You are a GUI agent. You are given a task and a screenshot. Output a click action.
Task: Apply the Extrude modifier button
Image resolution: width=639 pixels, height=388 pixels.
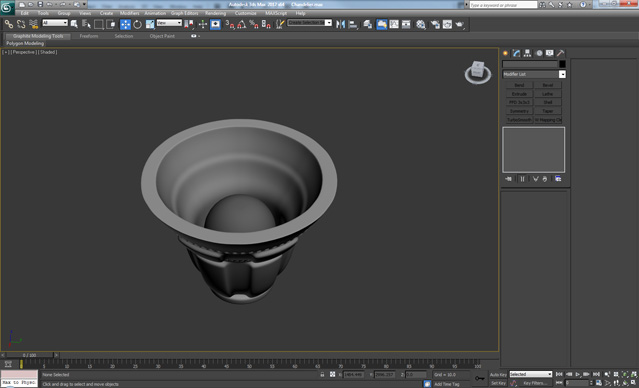[519, 94]
